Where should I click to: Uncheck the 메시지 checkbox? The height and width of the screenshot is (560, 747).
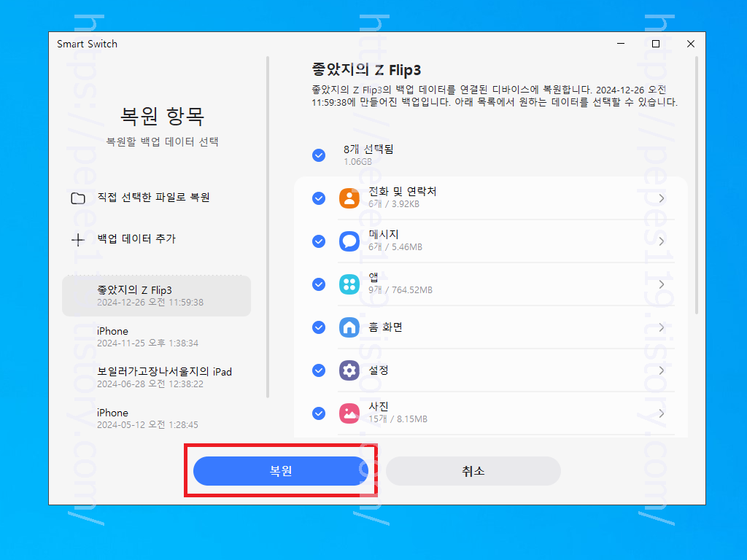tap(319, 241)
